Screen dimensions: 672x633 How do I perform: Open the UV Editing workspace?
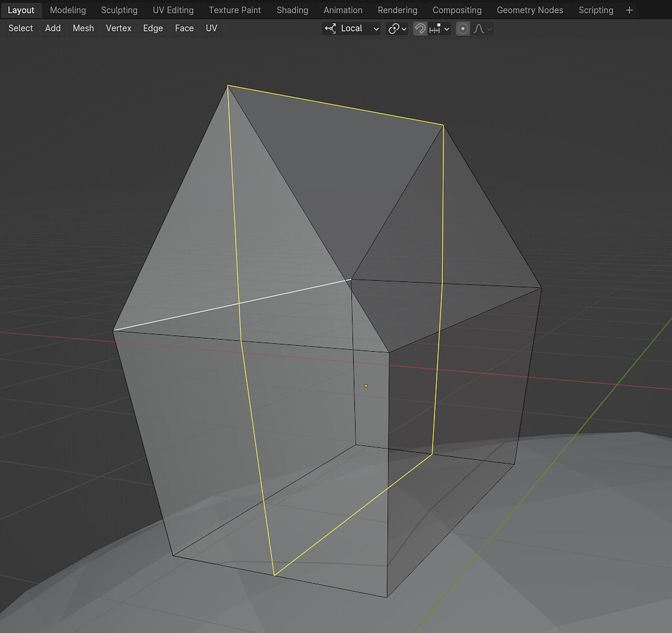(x=173, y=10)
